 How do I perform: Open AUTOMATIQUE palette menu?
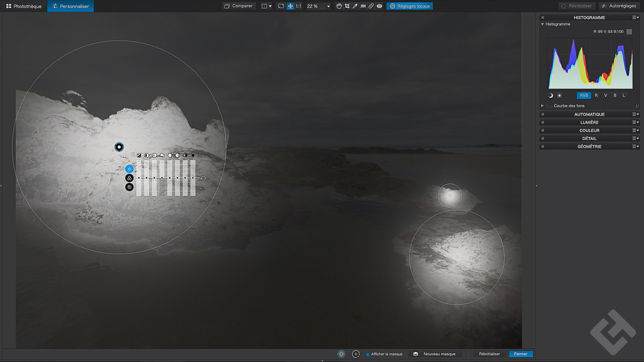pyautogui.click(x=635, y=114)
